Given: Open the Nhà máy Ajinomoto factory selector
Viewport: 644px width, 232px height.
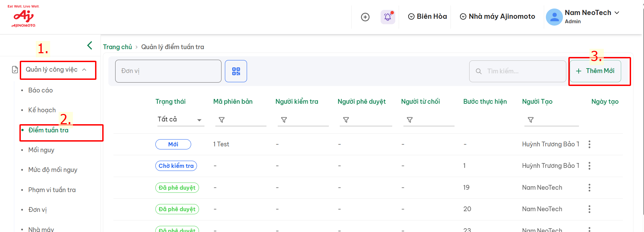Looking at the screenshot, I should tap(497, 16).
